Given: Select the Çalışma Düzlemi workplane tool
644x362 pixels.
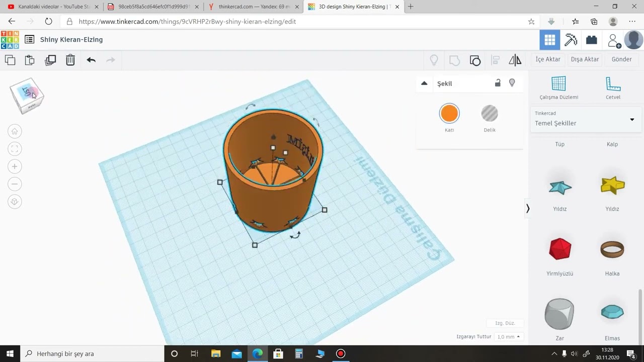Looking at the screenshot, I should (558, 88).
